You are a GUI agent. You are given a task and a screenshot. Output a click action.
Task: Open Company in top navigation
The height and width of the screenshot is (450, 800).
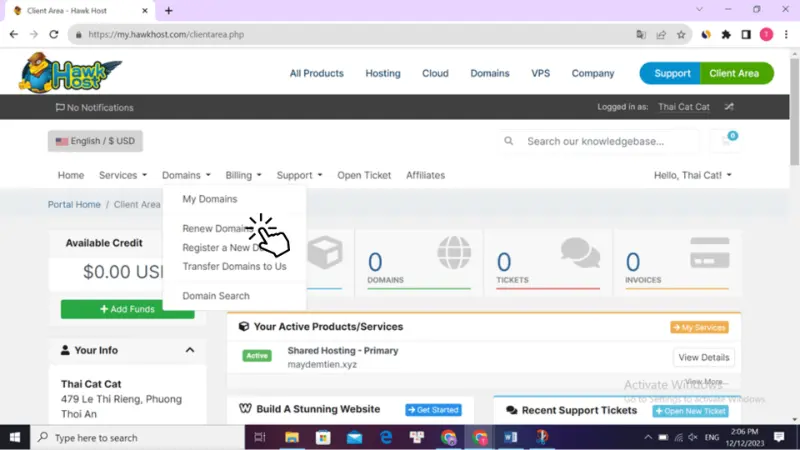click(593, 73)
